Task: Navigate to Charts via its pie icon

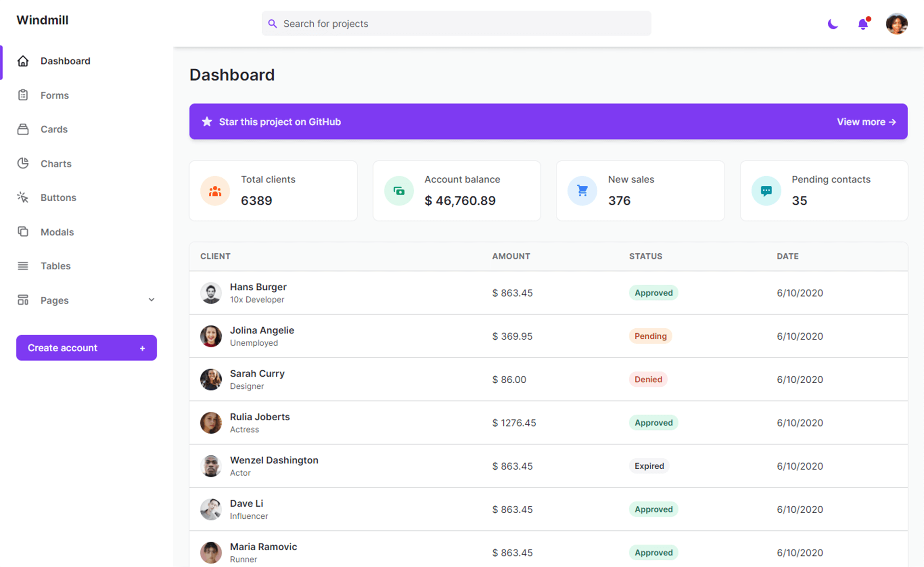Action: pyautogui.click(x=23, y=163)
